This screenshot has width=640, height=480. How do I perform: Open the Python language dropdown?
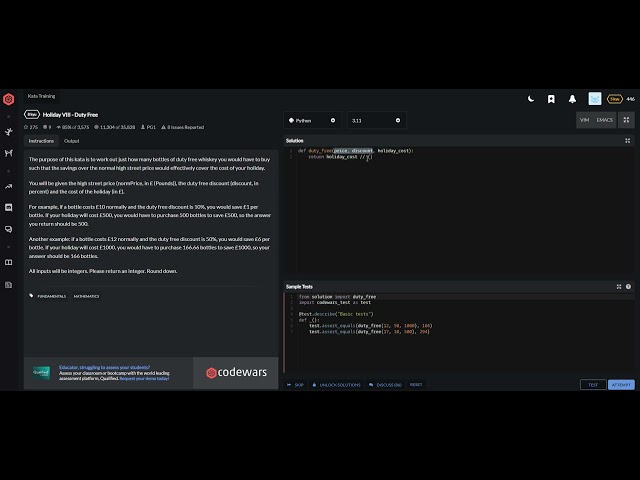click(x=312, y=120)
